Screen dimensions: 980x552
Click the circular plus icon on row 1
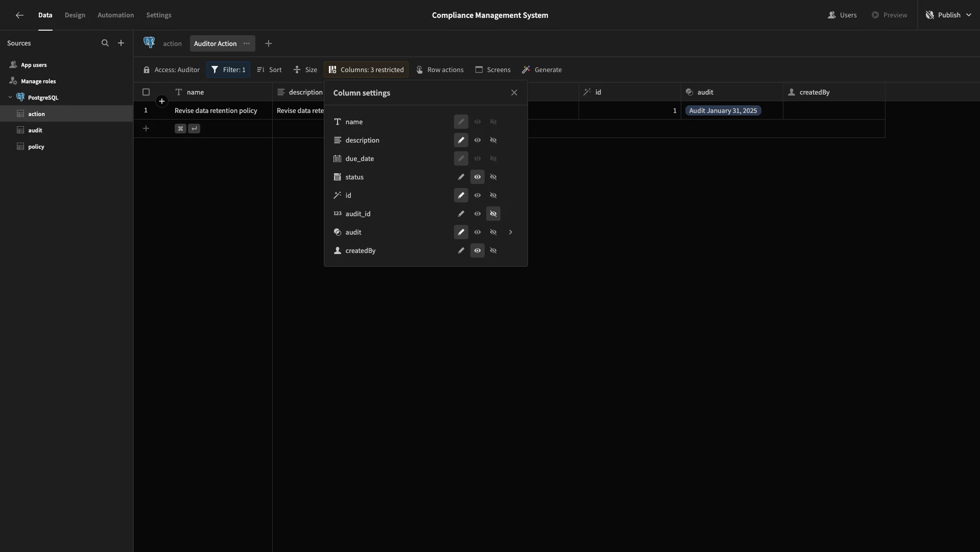(162, 101)
